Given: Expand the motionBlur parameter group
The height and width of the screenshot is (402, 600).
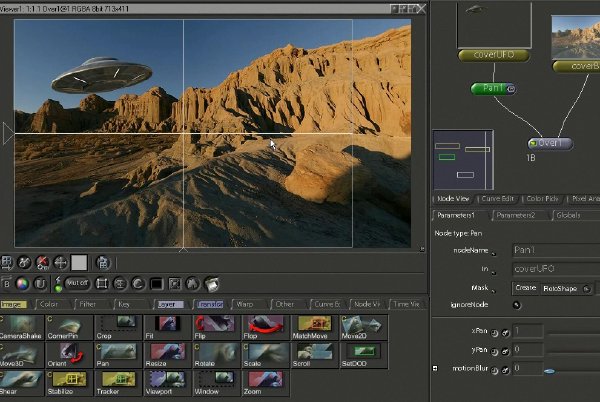Looking at the screenshot, I should pos(435,369).
